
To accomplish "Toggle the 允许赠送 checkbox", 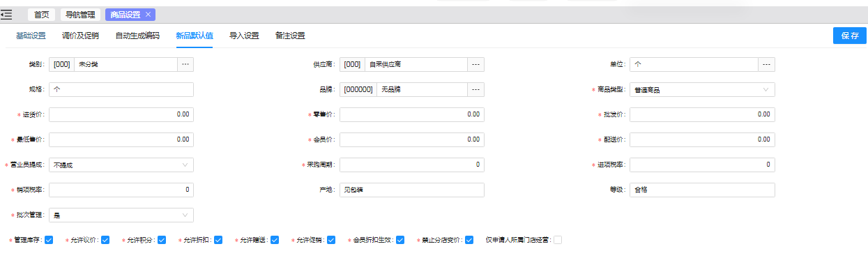I will (275, 240).
